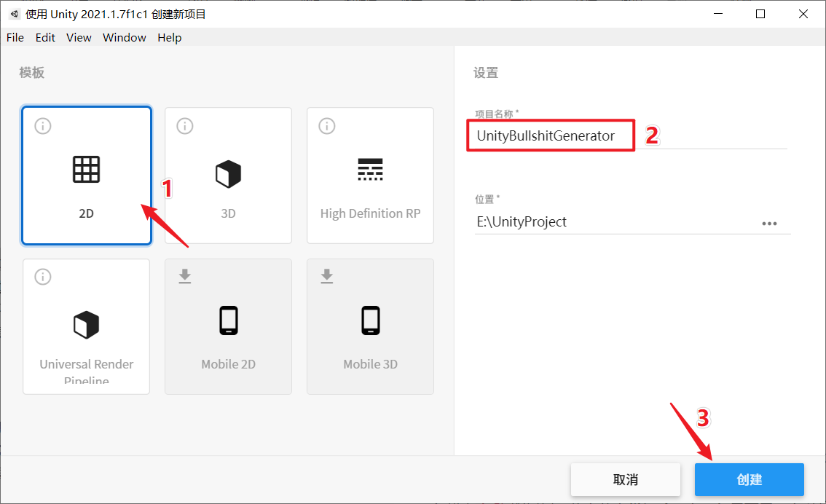Open the View menu
Screen dimensions: 826x504
(79, 37)
